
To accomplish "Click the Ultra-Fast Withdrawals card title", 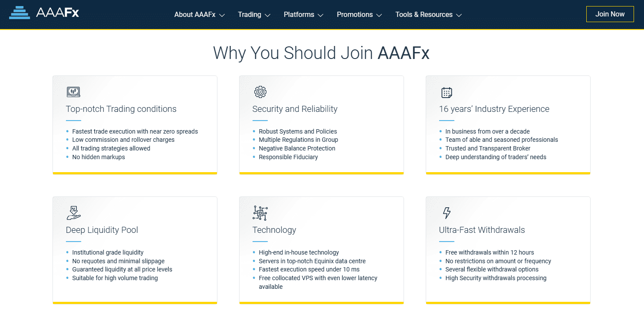I will pyautogui.click(x=482, y=230).
